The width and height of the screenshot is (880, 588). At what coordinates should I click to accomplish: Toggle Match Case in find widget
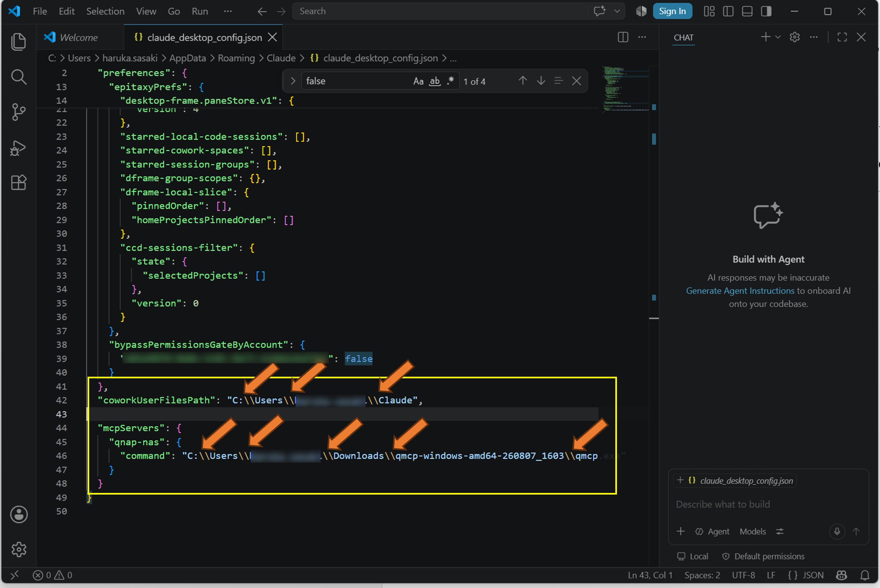point(418,81)
